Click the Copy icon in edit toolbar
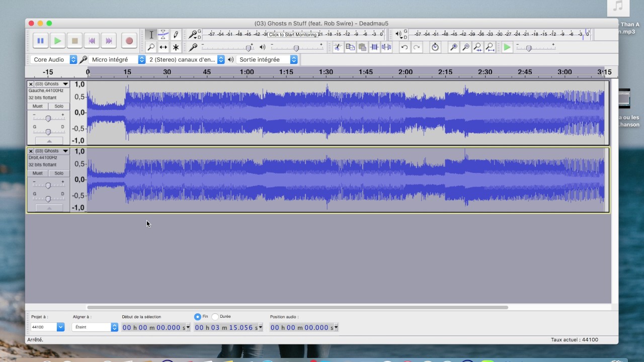The image size is (644, 362). pyautogui.click(x=350, y=47)
